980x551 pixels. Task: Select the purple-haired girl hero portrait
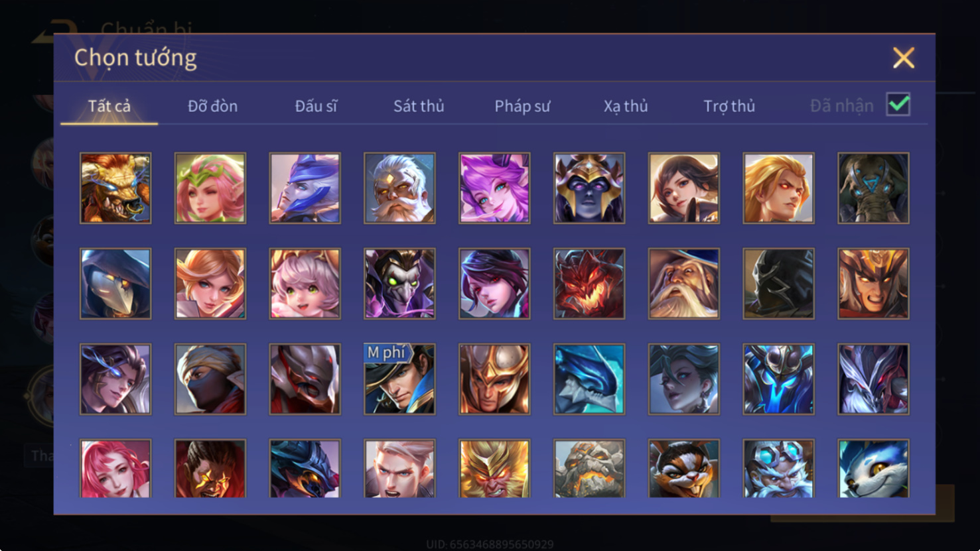tap(494, 188)
